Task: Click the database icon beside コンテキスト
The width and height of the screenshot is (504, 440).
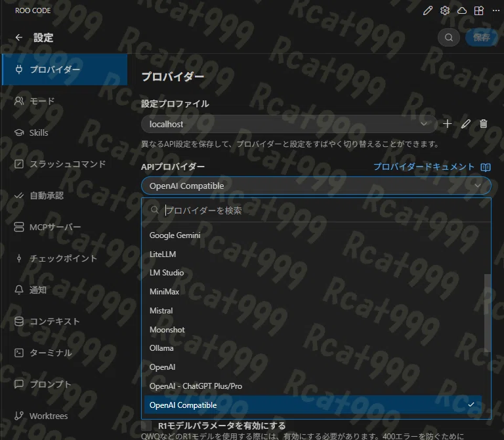Action: click(19, 321)
